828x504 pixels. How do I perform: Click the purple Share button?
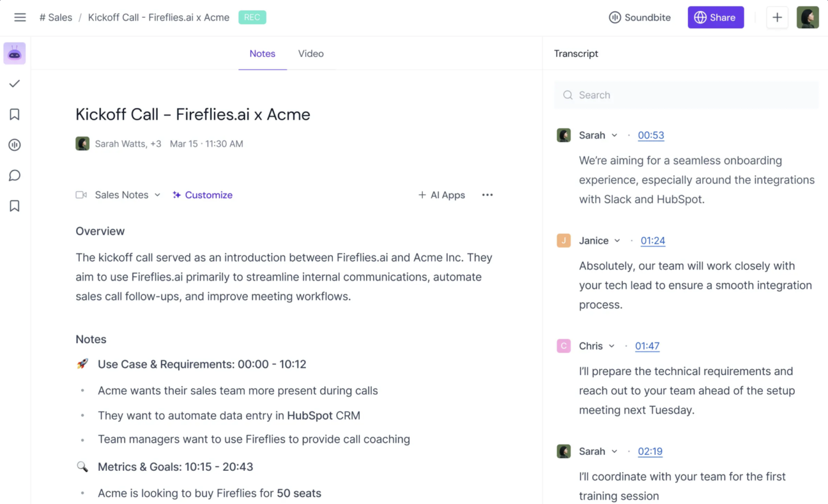716,17
